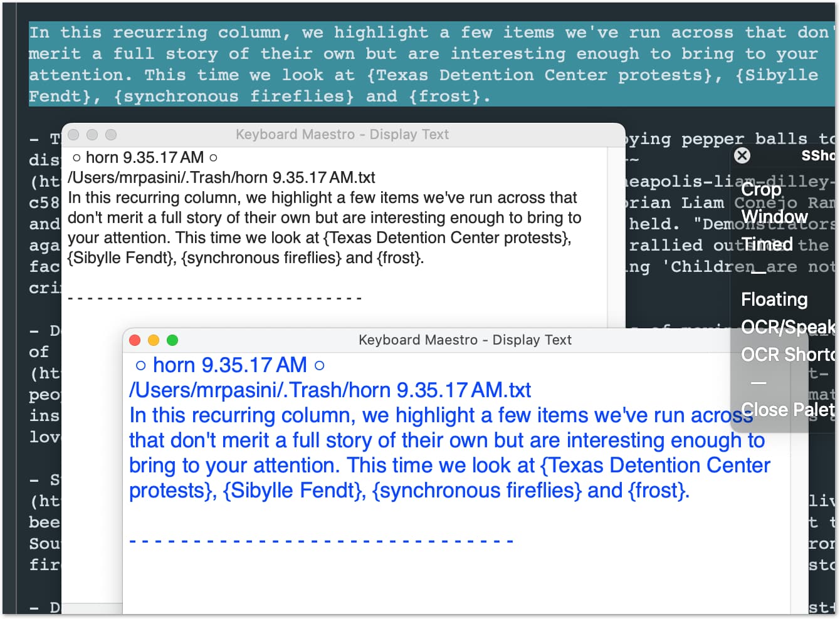
Task: Click the middle gray button of the back Display Text window
Action: [x=92, y=135]
